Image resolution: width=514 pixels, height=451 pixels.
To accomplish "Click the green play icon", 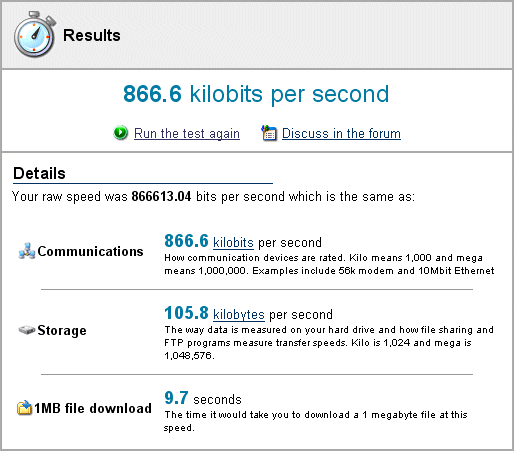I will pos(120,133).
